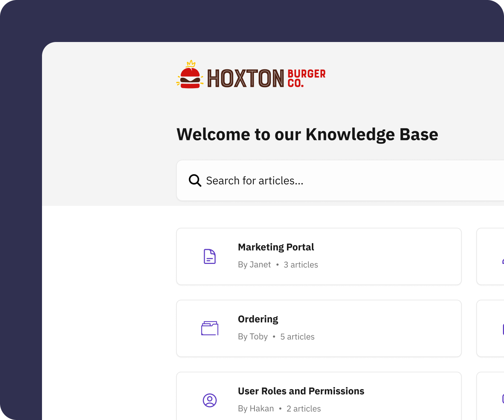
Task: Click the Marketing Portal document icon
Action: pyautogui.click(x=210, y=257)
